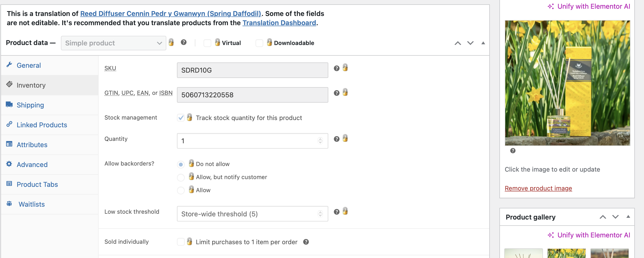Screen dimensions: 644x258
Task: Enable the Downloadable checkbox
Action: (259, 43)
